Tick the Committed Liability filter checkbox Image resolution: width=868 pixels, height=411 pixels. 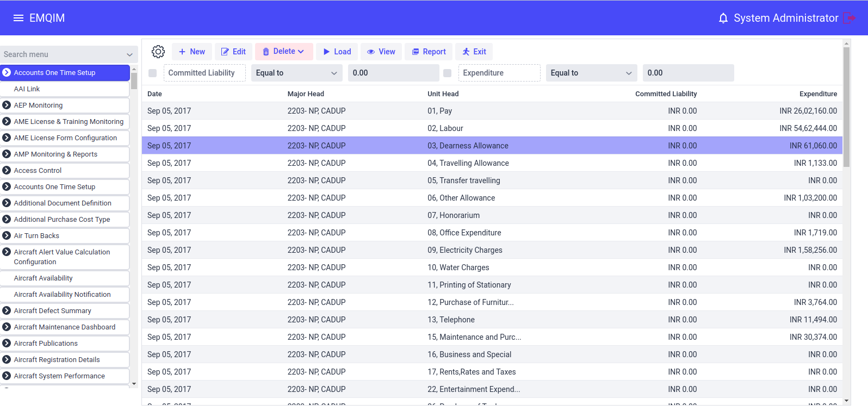coord(152,73)
